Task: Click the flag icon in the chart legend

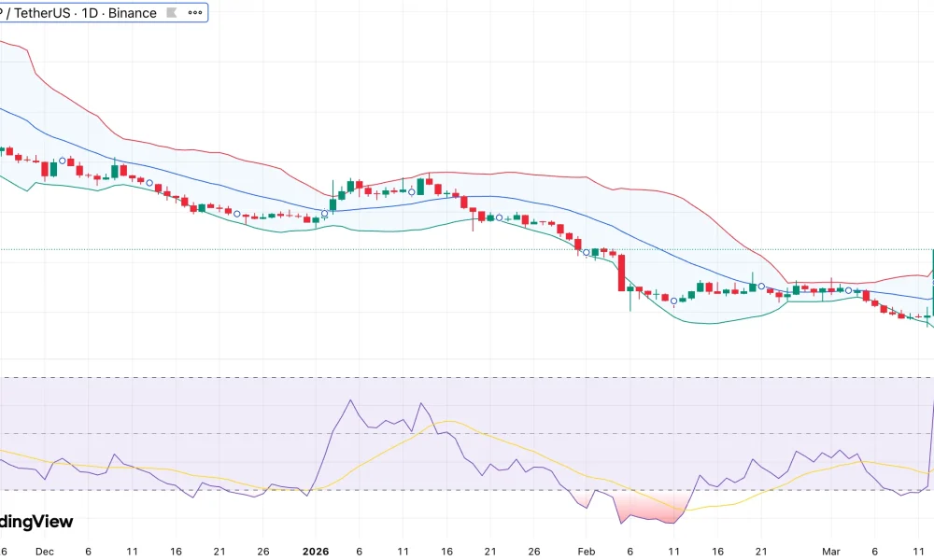Action: coord(171,13)
